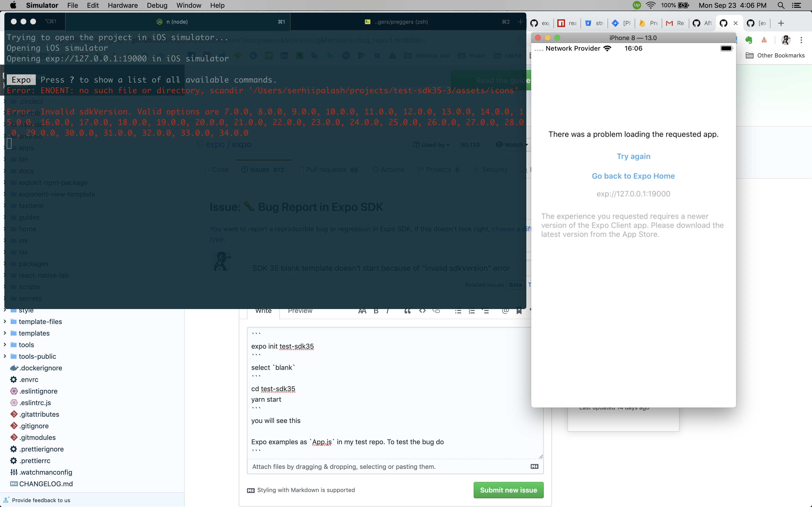Insert a quote in the comment editor

(407, 311)
